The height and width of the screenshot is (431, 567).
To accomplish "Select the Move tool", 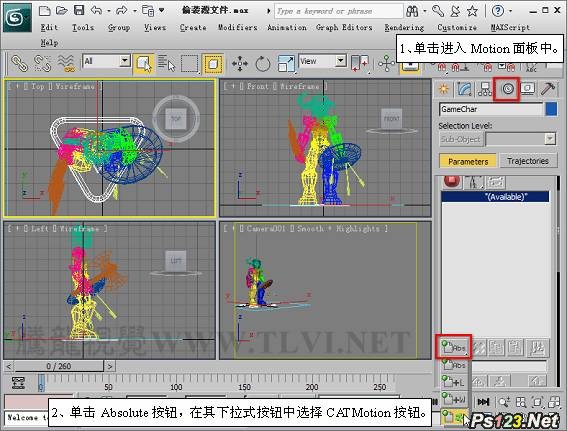I will coord(240,64).
